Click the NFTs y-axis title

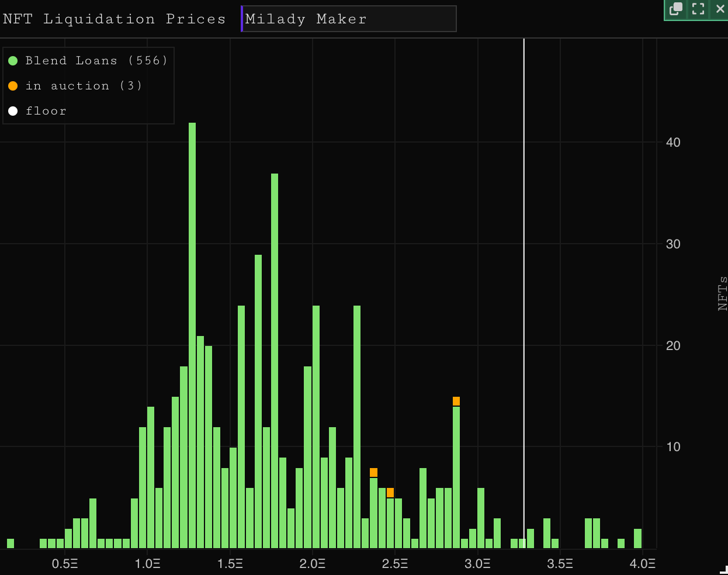pos(722,293)
